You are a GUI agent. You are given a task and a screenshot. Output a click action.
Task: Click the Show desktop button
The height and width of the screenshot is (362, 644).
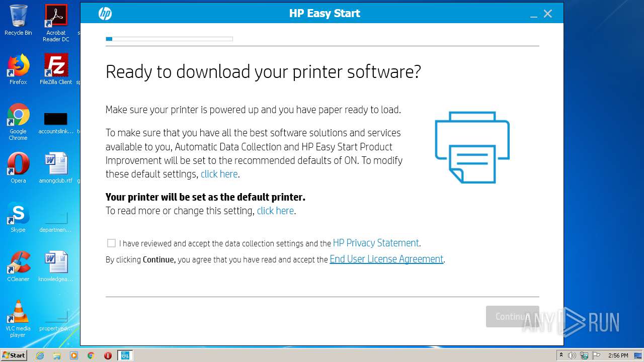pyautogui.click(x=639, y=355)
